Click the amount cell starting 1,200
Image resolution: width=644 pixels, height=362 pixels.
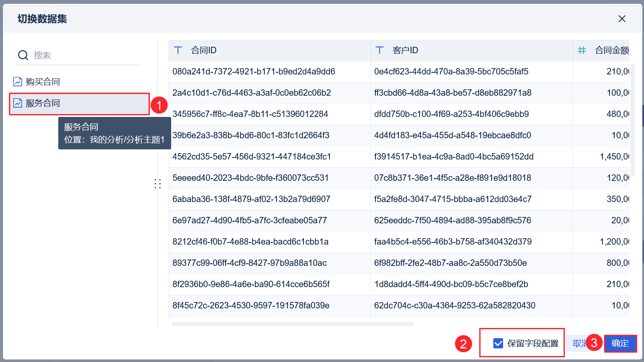(601, 242)
